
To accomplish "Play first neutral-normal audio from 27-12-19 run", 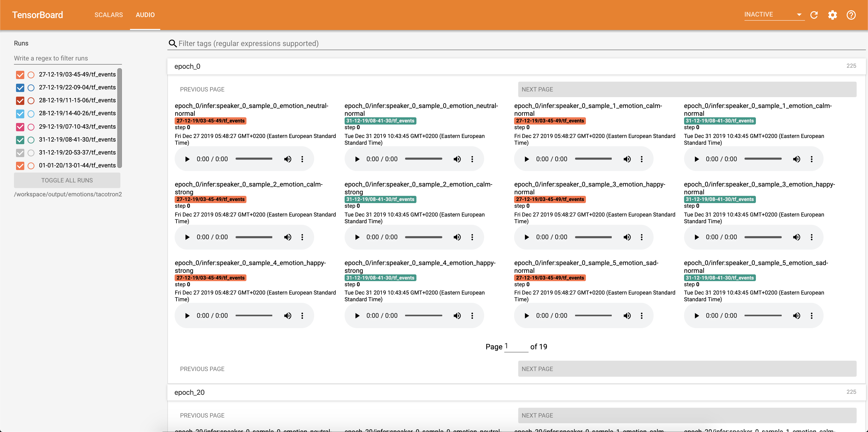I will pos(187,159).
